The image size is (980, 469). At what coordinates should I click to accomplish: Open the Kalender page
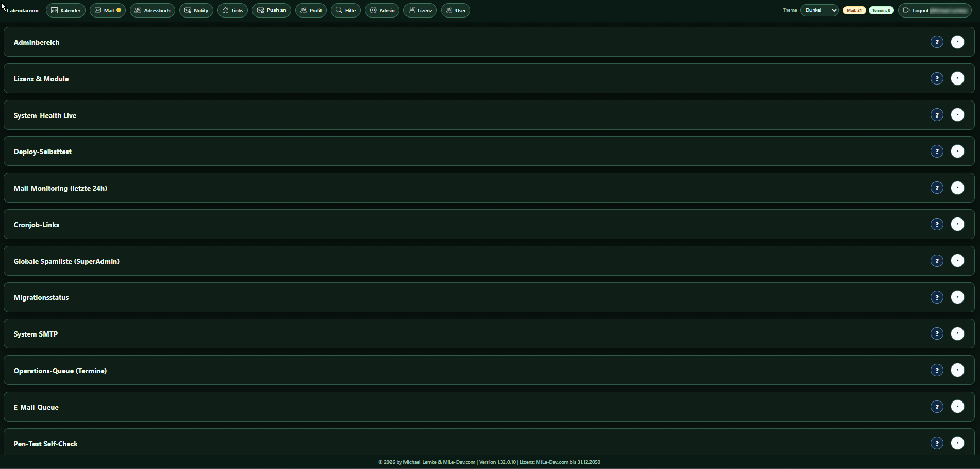pyautogui.click(x=65, y=10)
